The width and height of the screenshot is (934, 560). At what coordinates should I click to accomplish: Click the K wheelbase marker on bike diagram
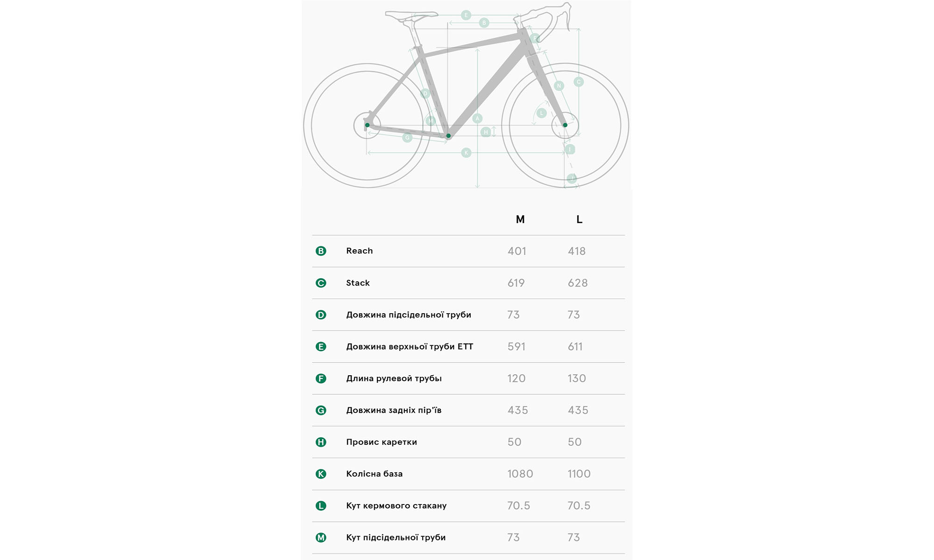click(x=466, y=153)
